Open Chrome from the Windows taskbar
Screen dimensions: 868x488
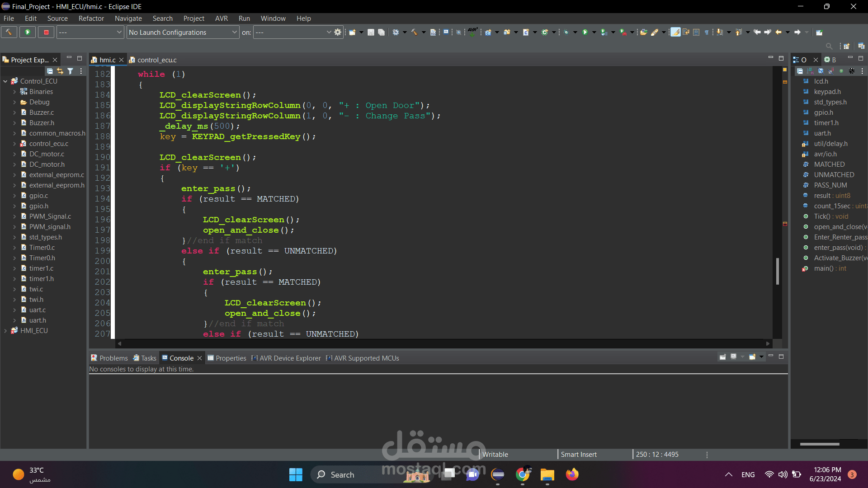[523, 474]
